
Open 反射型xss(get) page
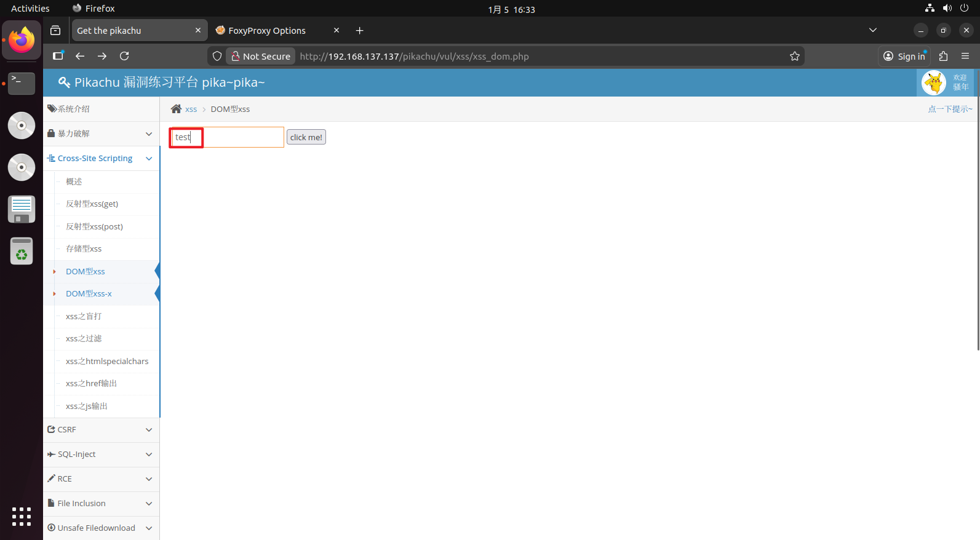(92, 204)
